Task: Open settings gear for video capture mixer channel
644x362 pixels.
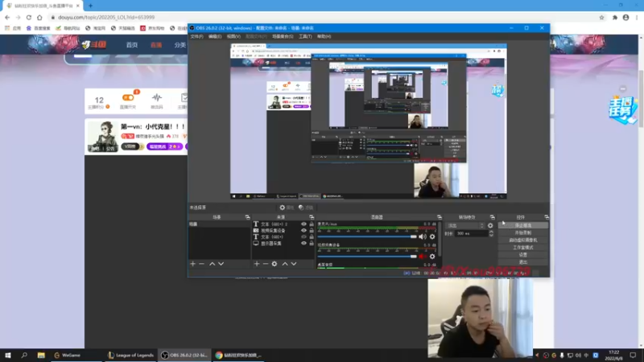Action: click(x=432, y=257)
